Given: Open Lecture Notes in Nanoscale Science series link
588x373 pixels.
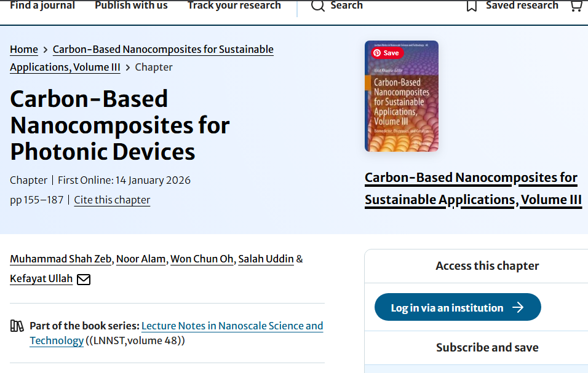Looking at the screenshot, I should tap(232, 326).
